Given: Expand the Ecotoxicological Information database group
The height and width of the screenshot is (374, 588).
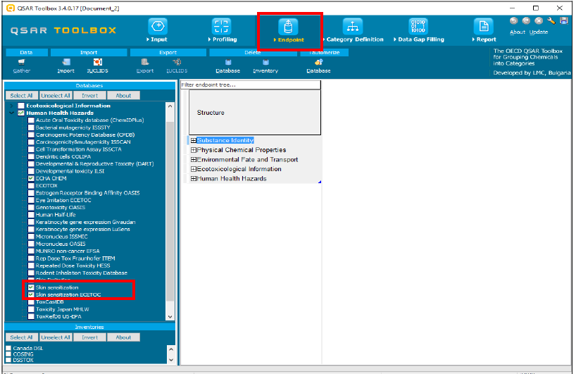Looking at the screenshot, I should (11, 106).
